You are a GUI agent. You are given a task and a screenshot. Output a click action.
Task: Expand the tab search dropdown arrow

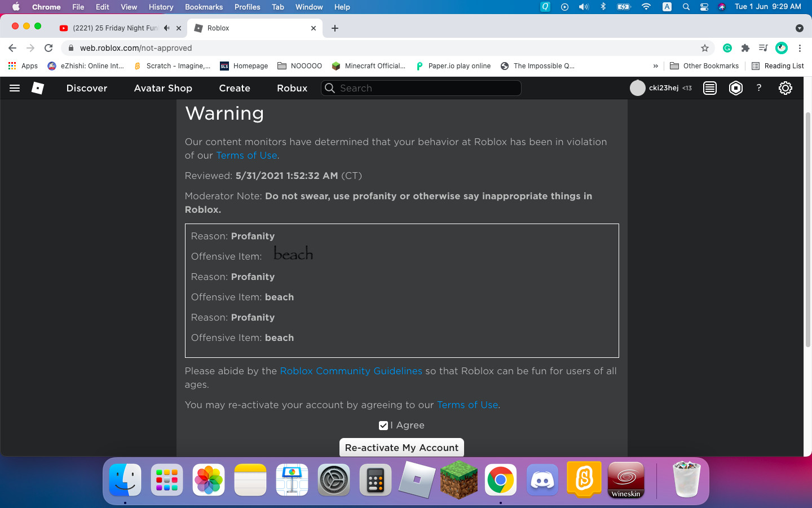pos(799,28)
